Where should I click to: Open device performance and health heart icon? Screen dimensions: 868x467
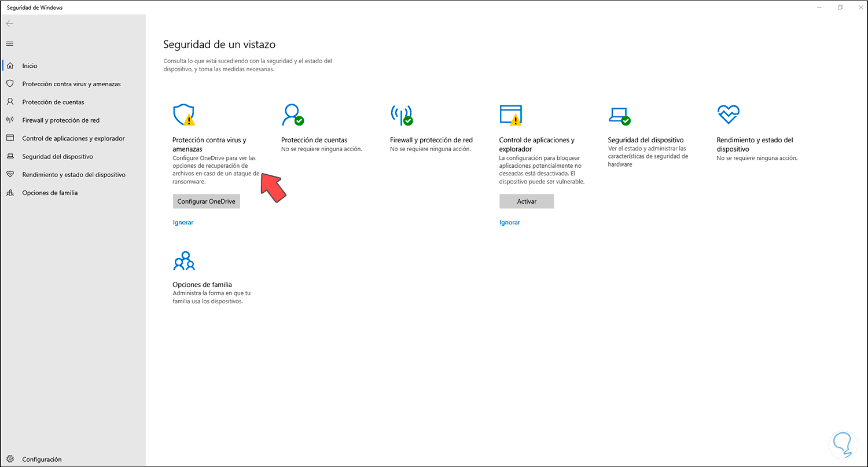coord(728,114)
